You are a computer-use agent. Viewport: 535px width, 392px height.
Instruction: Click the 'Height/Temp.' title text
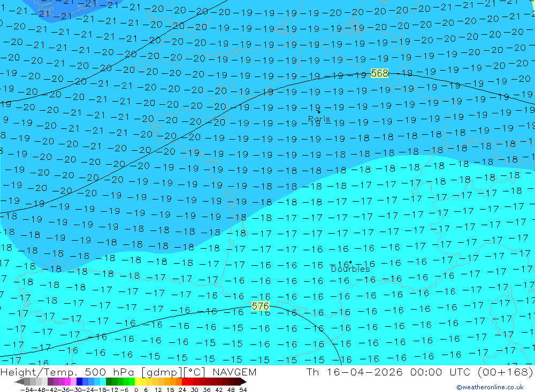pos(38,372)
